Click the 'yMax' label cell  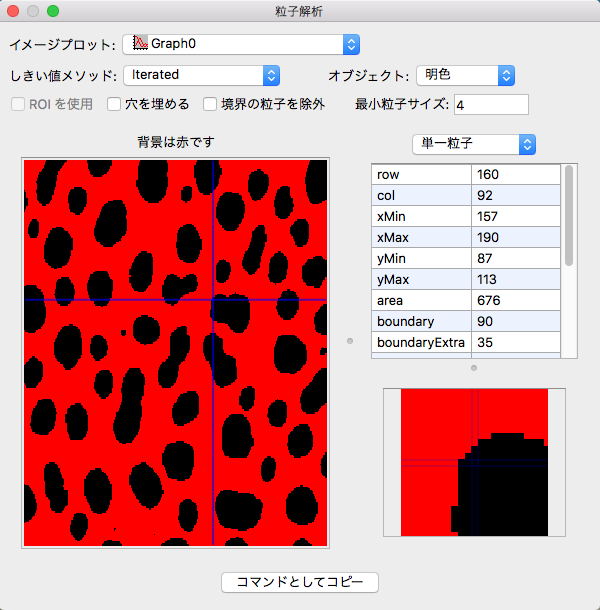coord(421,279)
